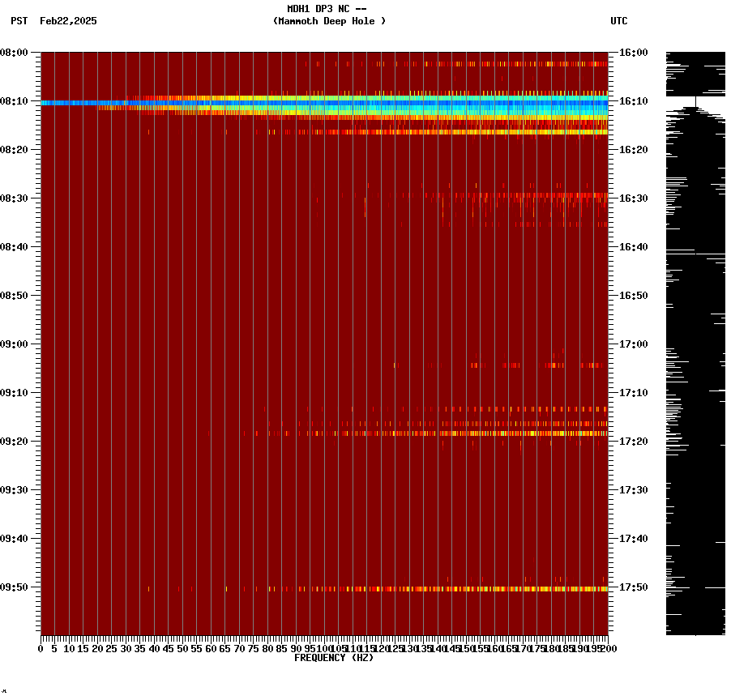Select the 200 Hz frequency tick label

point(608,648)
